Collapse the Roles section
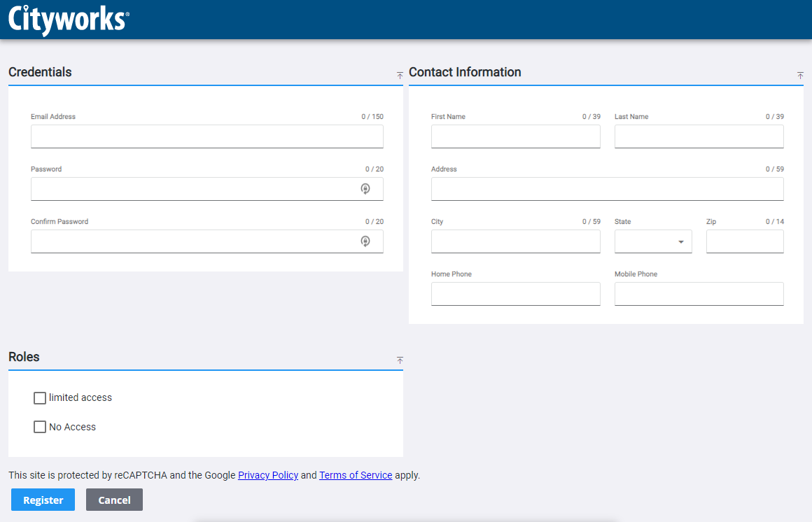 (400, 360)
